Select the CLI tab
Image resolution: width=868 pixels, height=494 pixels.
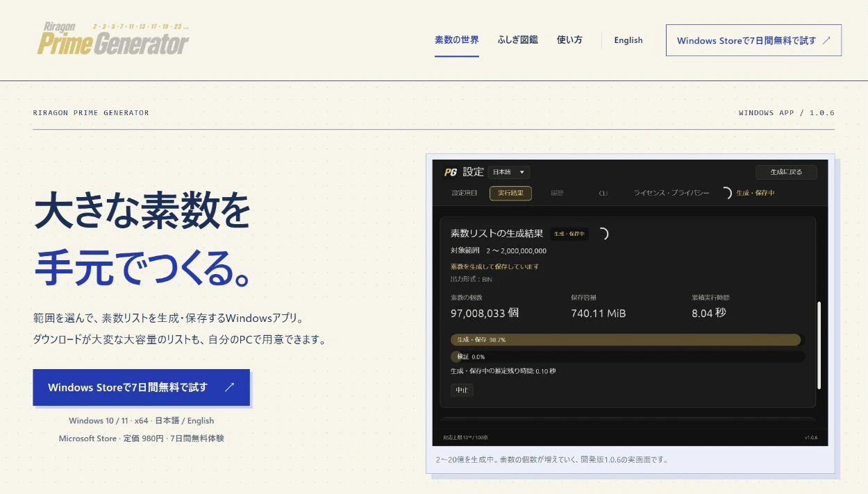point(603,193)
